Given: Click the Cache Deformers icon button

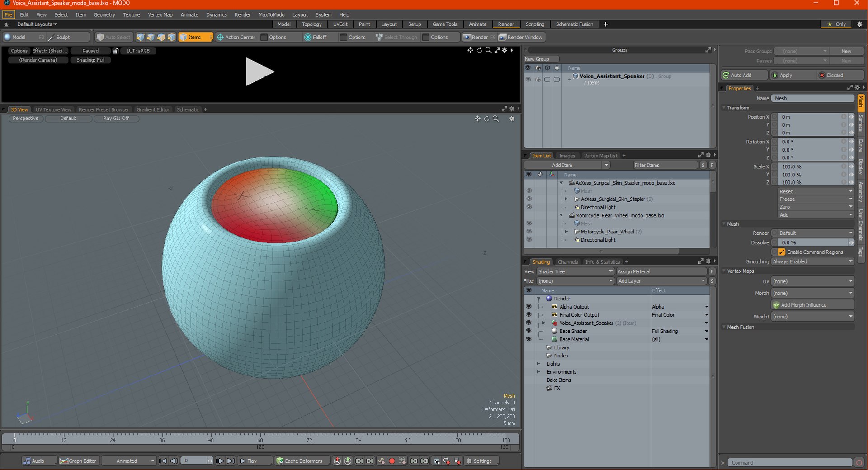Looking at the screenshot, I should [280, 461].
